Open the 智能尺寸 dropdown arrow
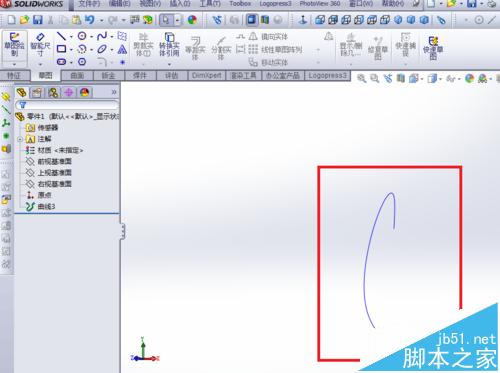The height and width of the screenshot is (373, 500). [40, 64]
